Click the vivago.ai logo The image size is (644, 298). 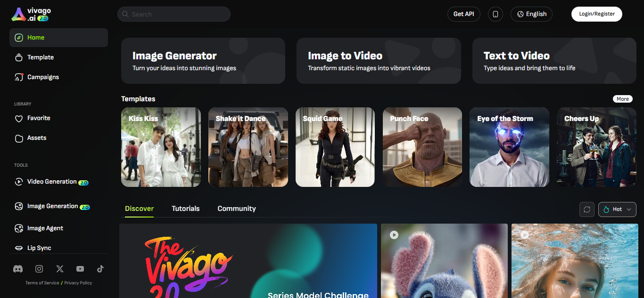pyautogui.click(x=31, y=15)
